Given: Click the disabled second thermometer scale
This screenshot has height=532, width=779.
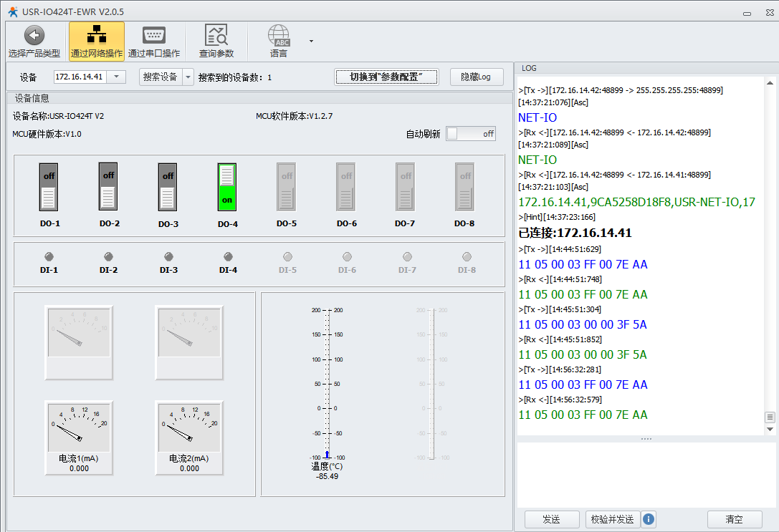Looking at the screenshot, I should pyautogui.click(x=432, y=384).
